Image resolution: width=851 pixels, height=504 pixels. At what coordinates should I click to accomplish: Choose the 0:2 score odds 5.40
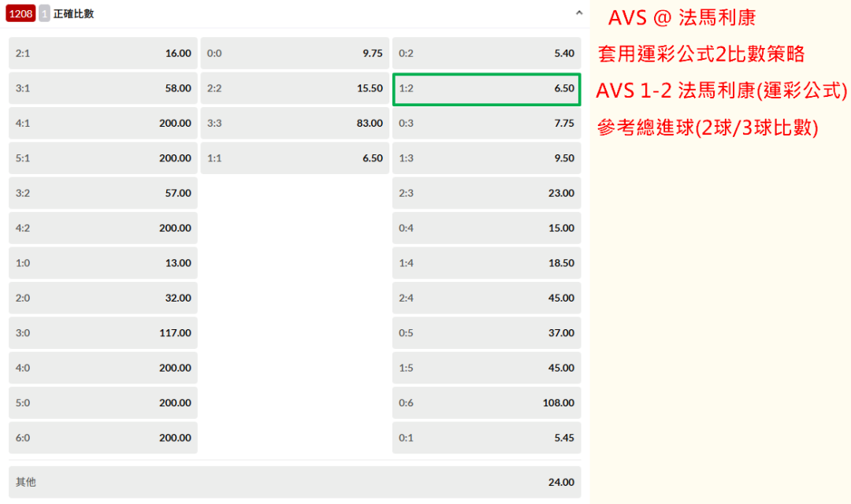point(486,54)
